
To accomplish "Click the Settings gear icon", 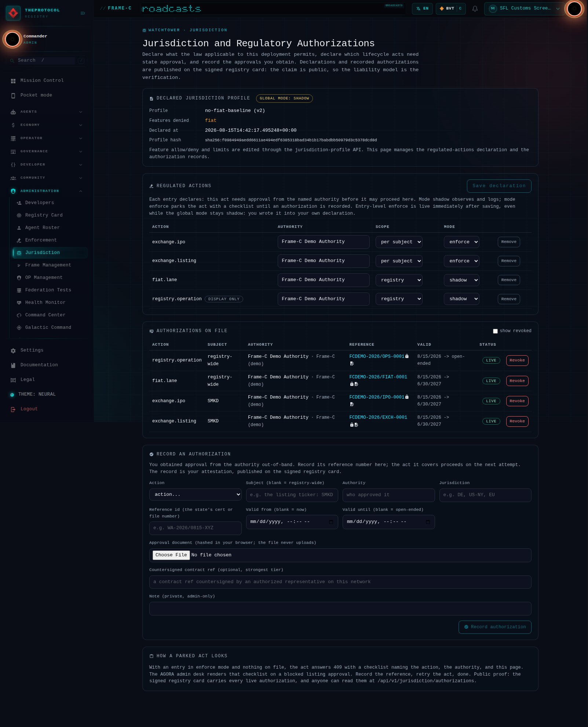I will click(x=13, y=350).
